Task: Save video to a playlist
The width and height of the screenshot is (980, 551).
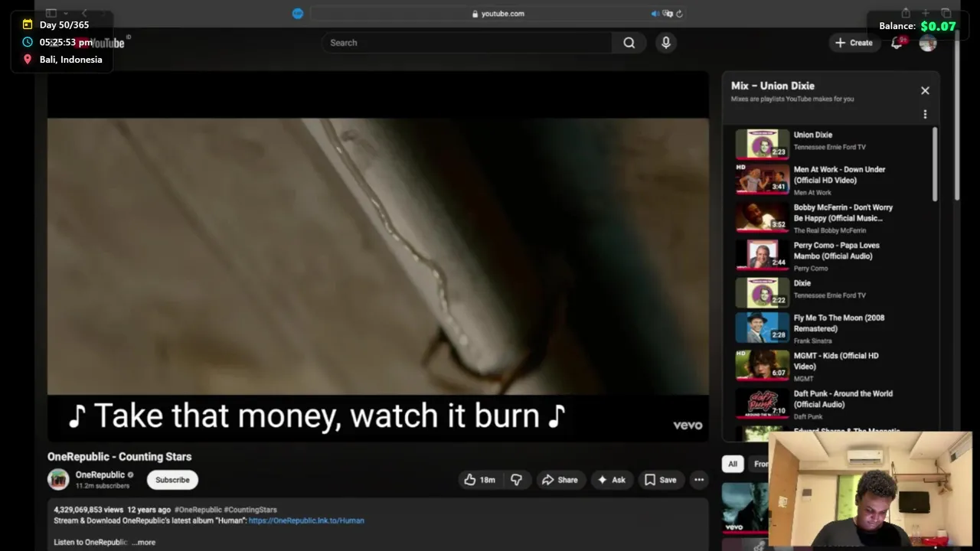Action: point(660,480)
